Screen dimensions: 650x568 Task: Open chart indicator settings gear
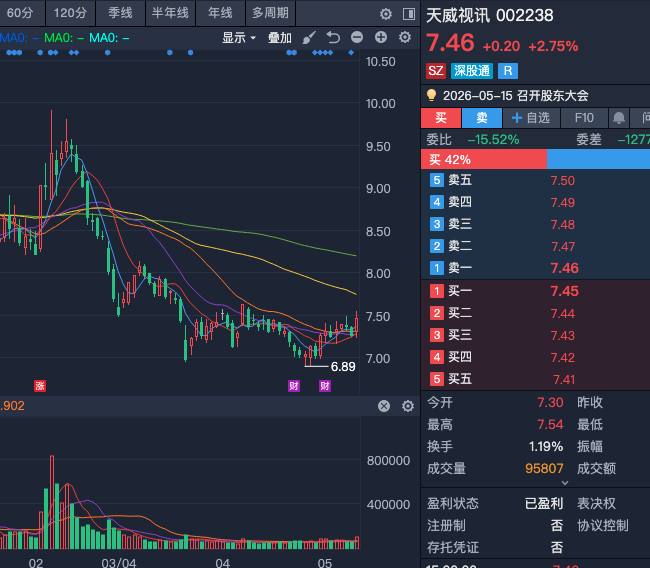(405, 37)
